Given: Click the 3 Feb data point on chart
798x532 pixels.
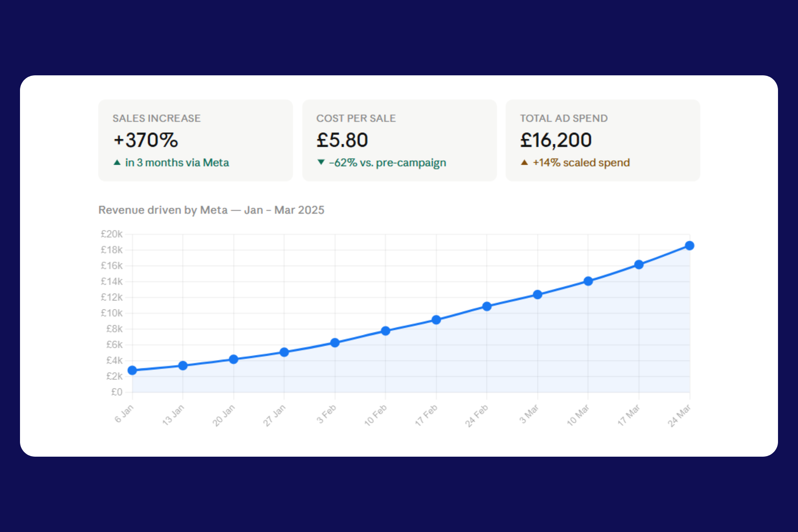Looking at the screenshot, I should pos(335,343).
